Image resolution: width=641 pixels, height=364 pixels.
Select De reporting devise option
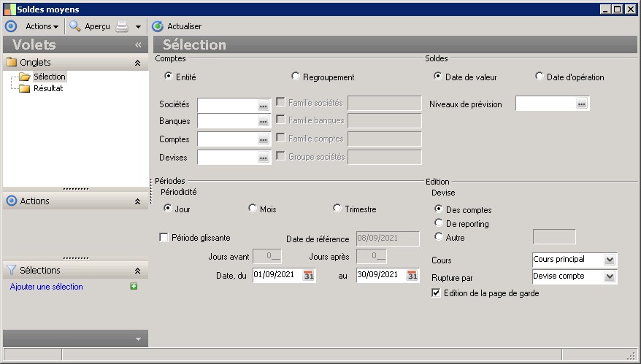click(x=438, y=222)
